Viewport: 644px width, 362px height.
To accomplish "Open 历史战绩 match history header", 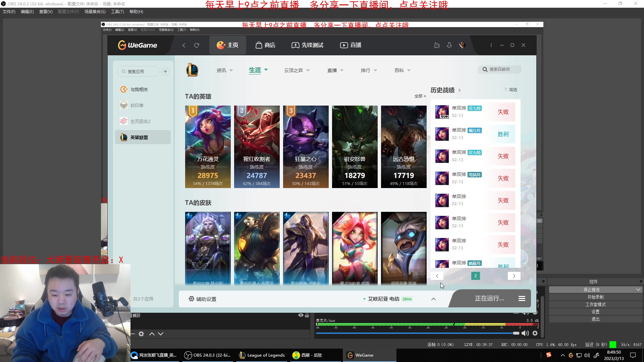I will tap(446, 90).
